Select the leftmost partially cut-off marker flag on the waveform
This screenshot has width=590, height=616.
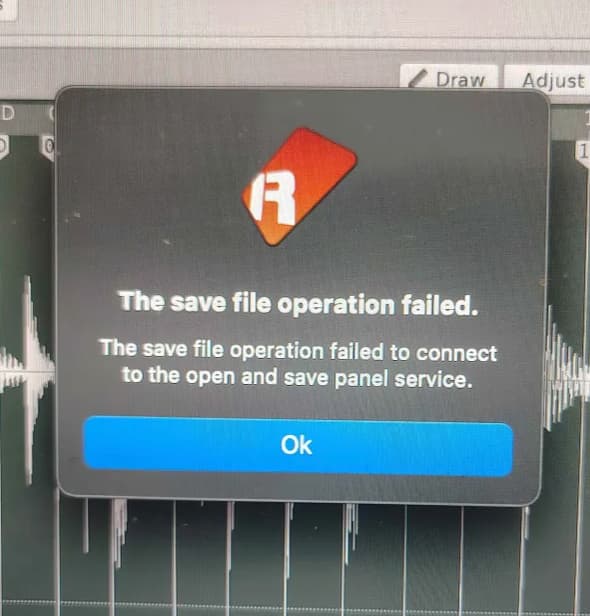[x=3, y=147]
